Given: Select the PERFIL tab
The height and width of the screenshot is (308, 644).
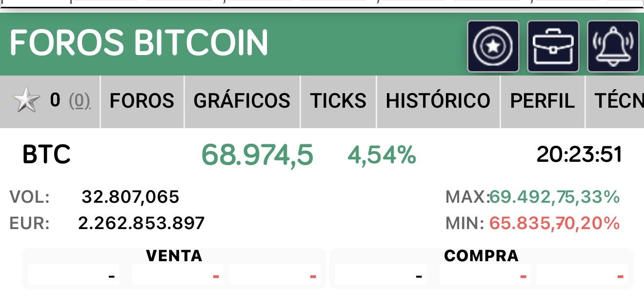Looking at the screenshot, I should point(543,101).
